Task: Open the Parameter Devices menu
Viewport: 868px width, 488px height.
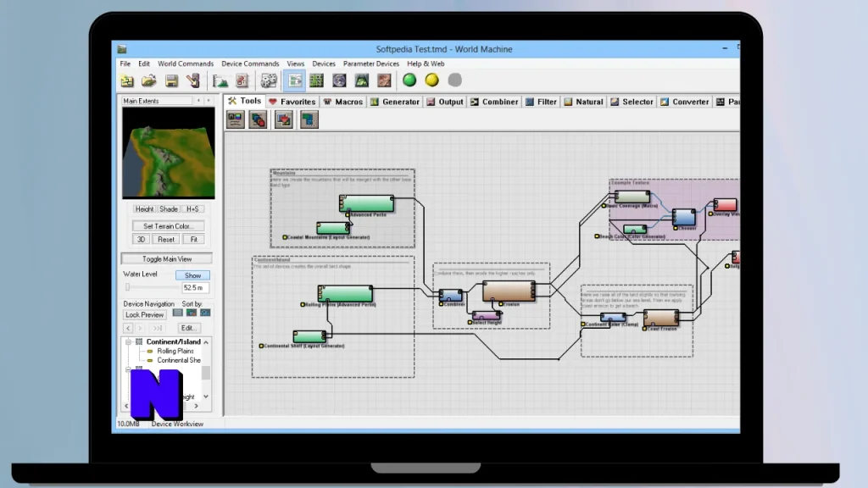Action: [371, 64]
